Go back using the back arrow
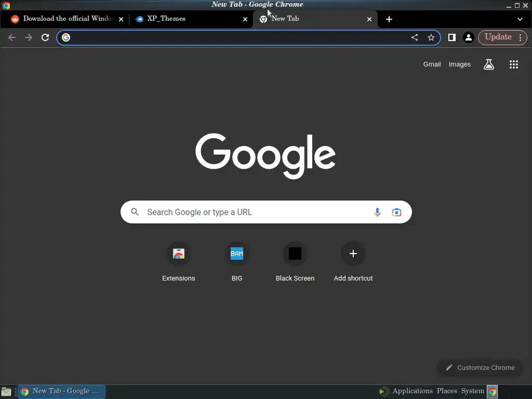Viewport: 532px width, 399px height. coord(12,37)
